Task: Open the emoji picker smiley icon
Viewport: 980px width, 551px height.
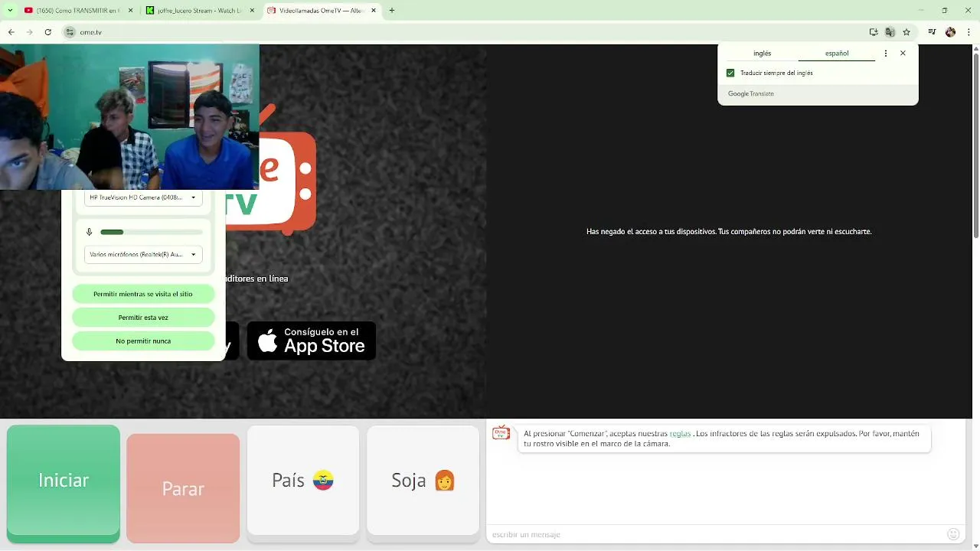Action: click(x=953, y=534)
